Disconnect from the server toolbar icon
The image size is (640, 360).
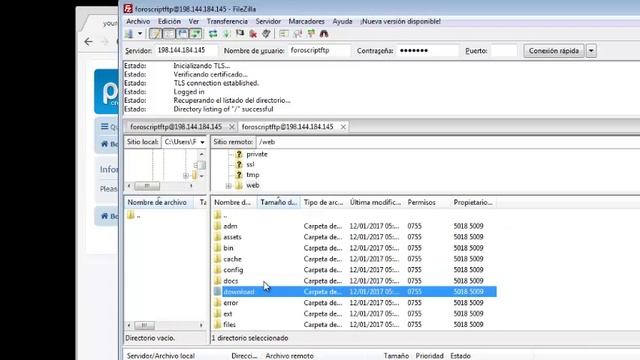[x=253, y=34]
